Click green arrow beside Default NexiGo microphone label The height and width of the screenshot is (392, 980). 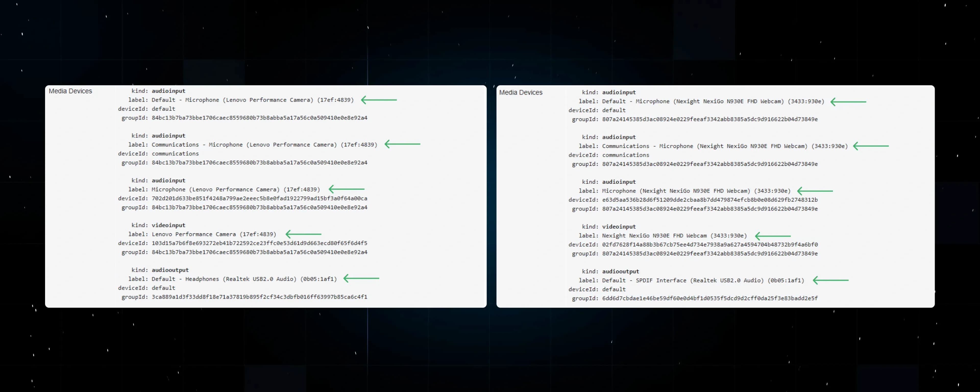[x=848, y=102]
